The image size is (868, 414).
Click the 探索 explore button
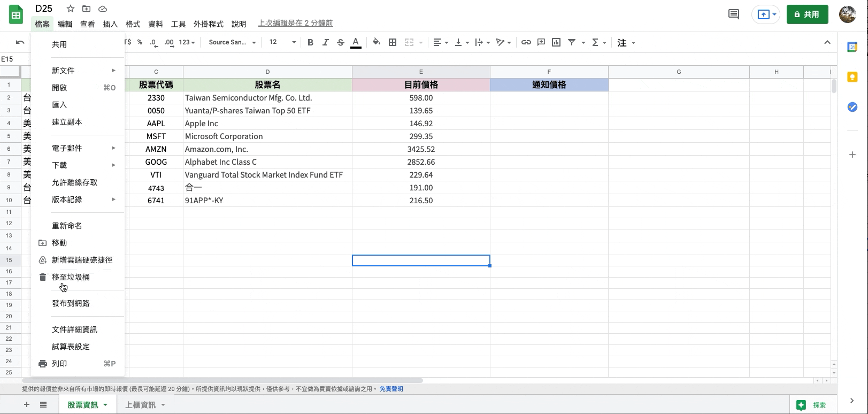click(x=812, y=405)
